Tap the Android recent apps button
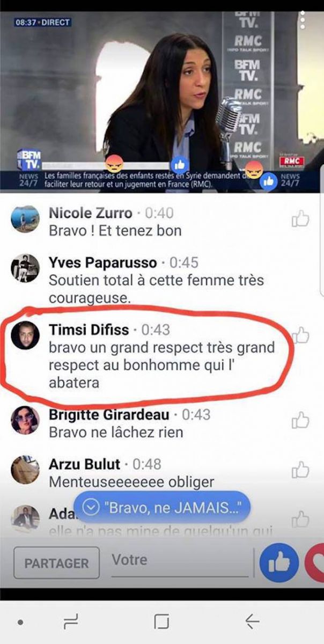This screenshot has width=324, height=644. click(x=71, y=621)
